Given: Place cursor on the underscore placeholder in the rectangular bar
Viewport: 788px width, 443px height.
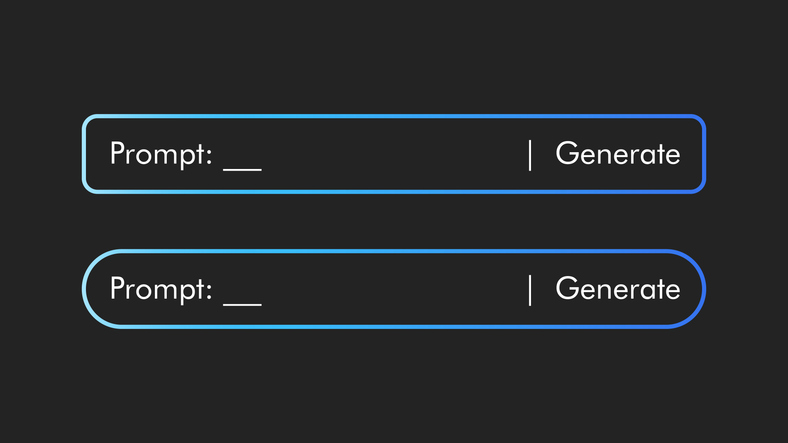Looking at the screenshot, I should 242,167.
